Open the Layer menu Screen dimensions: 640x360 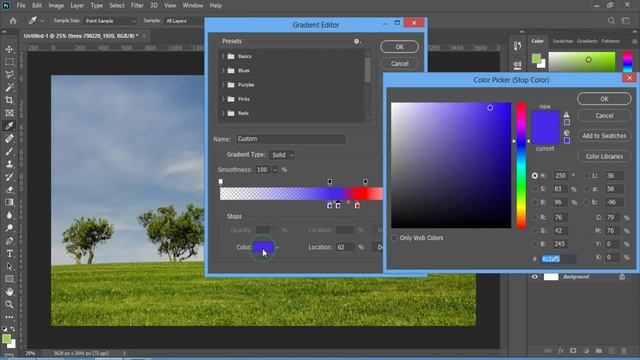pyautogui.click(x=77, y=5)
